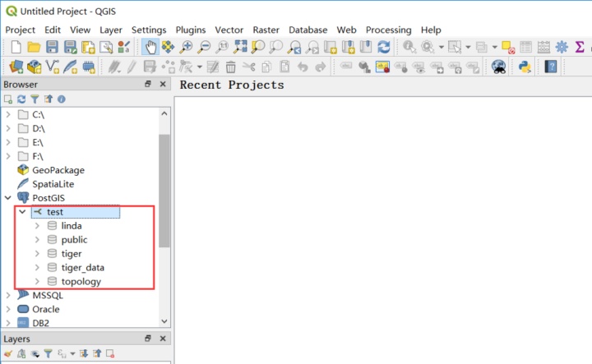592x364 pixels.
Task: Open the Raster menu
Action: point(266,30)
